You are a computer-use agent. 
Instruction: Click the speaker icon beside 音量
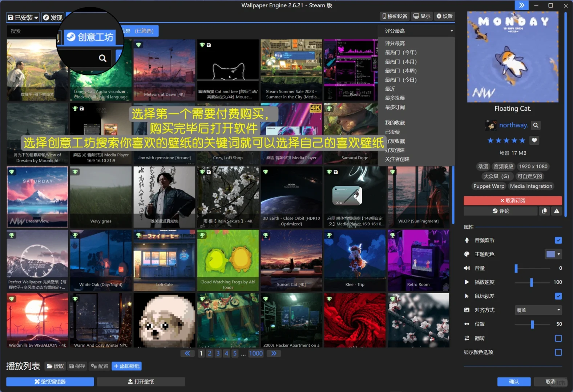[467, 268]
